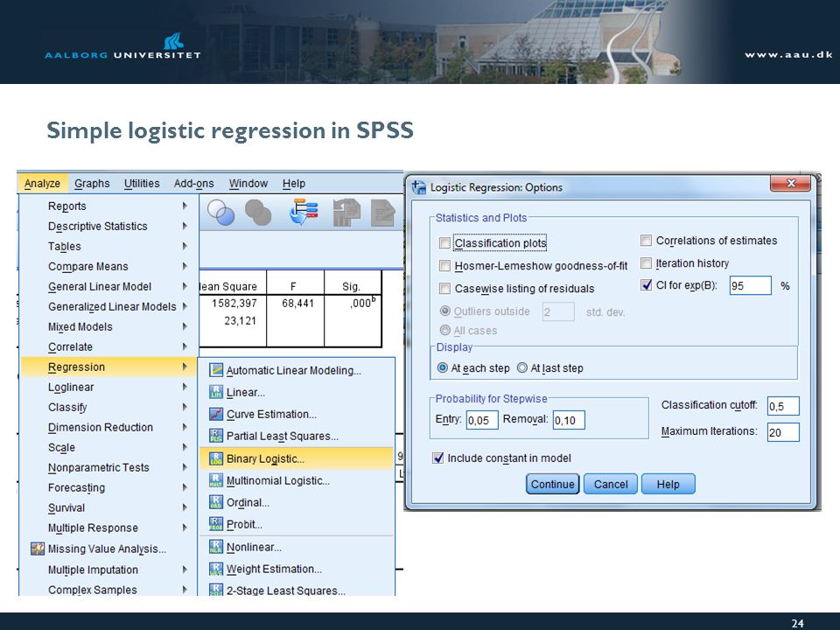Open the Add-ons menu
The image size is (840, 630).
pyautogui.click(x=194, y=183)
